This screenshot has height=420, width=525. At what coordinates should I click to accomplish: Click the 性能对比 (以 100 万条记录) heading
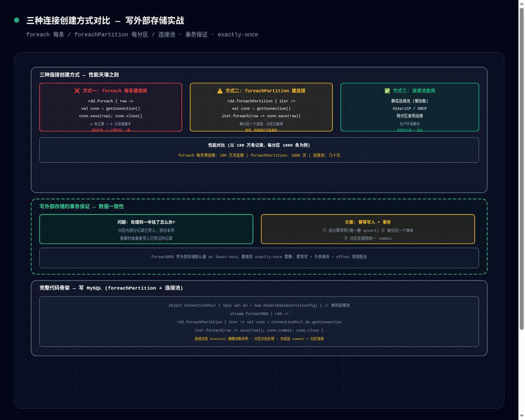click(x=259, y=145)
